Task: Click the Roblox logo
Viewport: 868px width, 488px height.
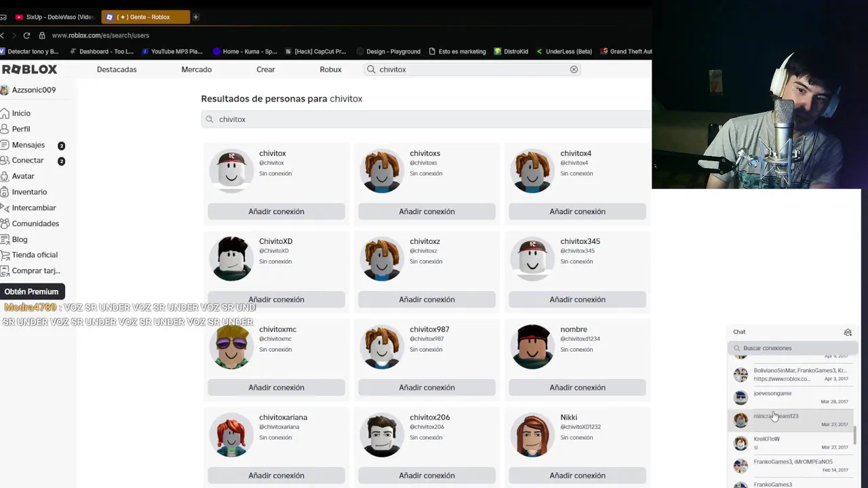Action: (x=29, y=69)
